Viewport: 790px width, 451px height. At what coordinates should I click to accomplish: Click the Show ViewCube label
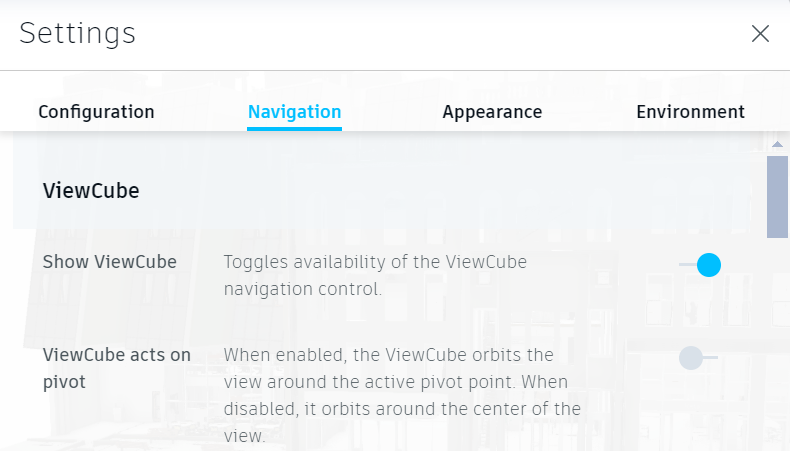(x=110, y=263)
